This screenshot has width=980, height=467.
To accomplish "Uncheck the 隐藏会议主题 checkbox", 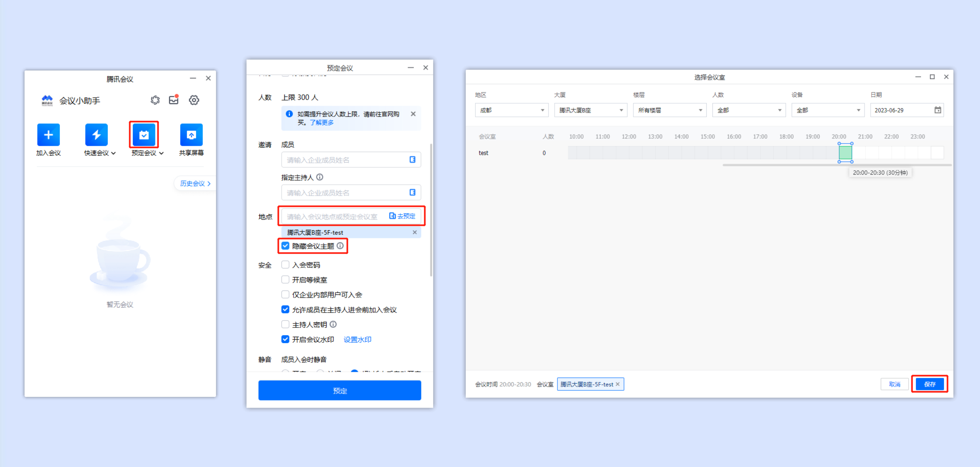I will coord(285,246).
